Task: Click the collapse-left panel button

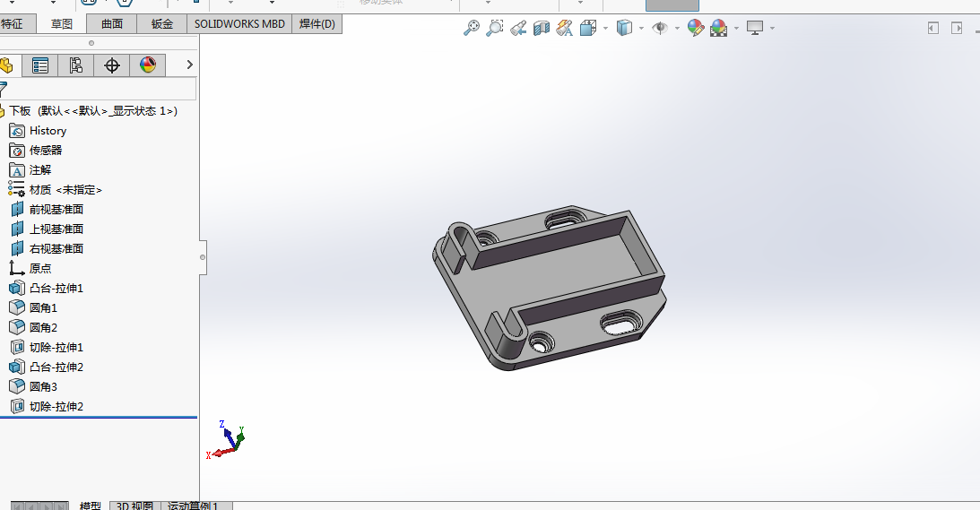Action: point(933,28)
